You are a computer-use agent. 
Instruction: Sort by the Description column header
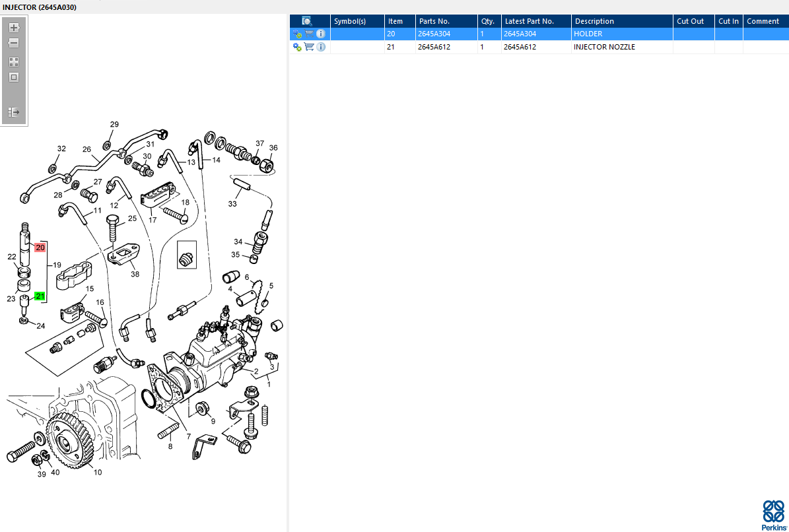tap(623, 21)
